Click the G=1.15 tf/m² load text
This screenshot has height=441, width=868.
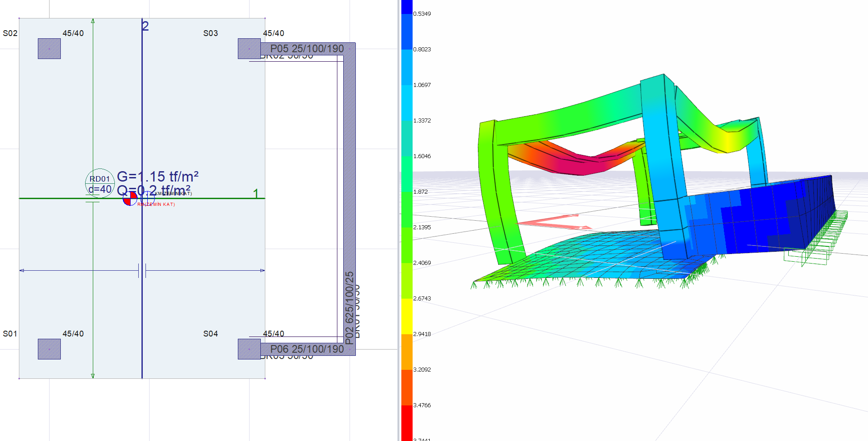(158, 176)
